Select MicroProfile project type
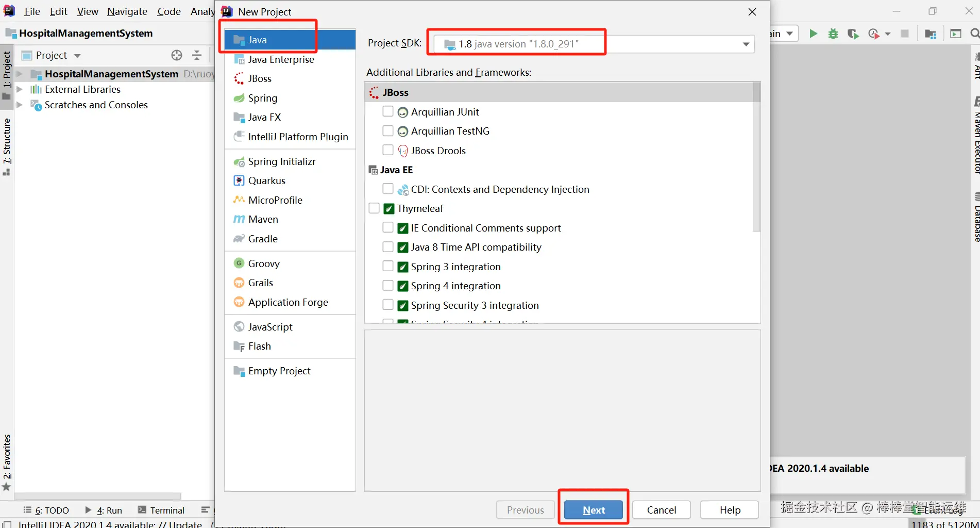 tap(290, 200)
